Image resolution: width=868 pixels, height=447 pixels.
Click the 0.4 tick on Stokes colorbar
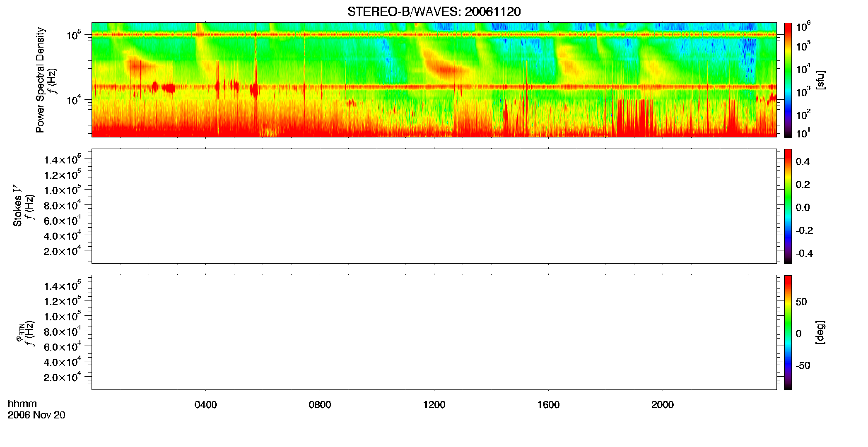pyautogui.click(x=803, y=162)
